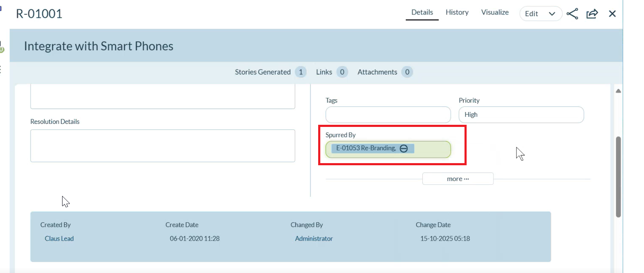Click into the Resolution Details text box
Viewport: 644px width, 273px height.
point(162,146)
